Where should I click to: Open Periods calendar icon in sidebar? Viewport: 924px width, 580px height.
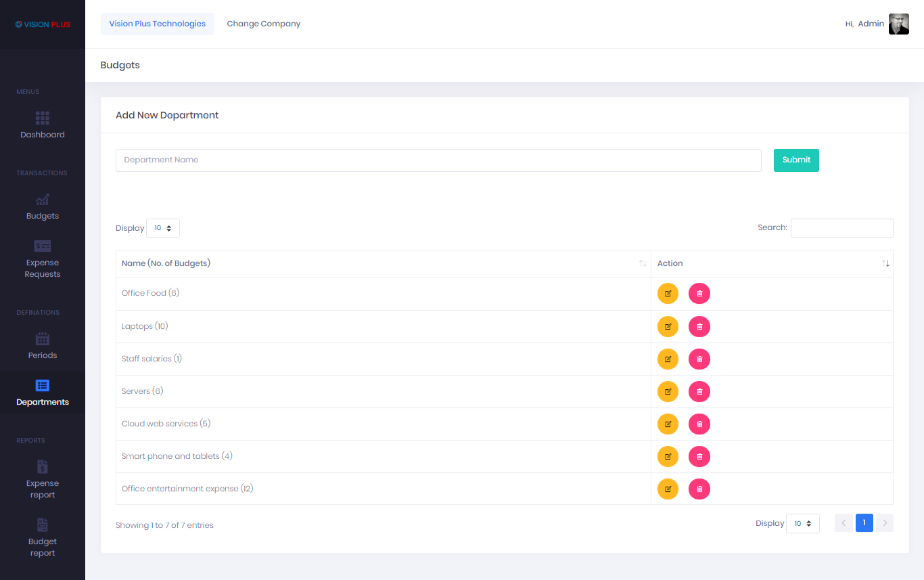42,339
